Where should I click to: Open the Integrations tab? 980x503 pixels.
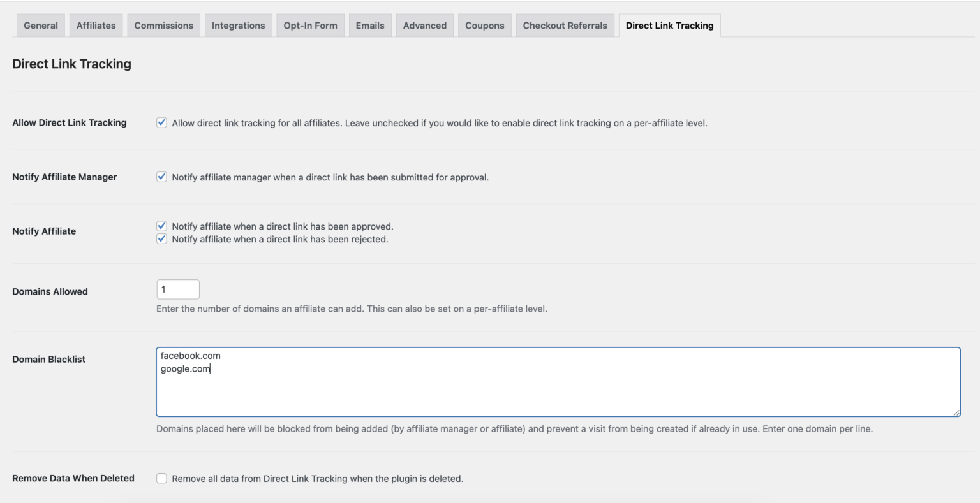click(x=238, y=25)
